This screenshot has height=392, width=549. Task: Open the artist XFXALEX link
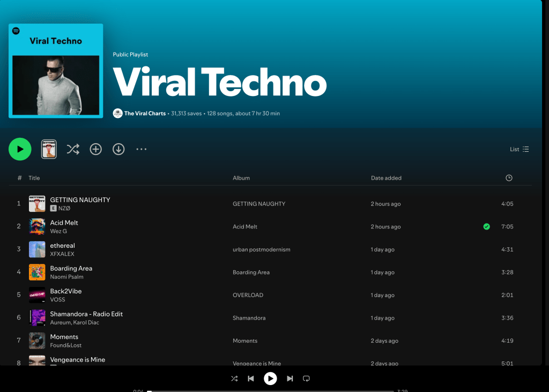pos(62,254)
